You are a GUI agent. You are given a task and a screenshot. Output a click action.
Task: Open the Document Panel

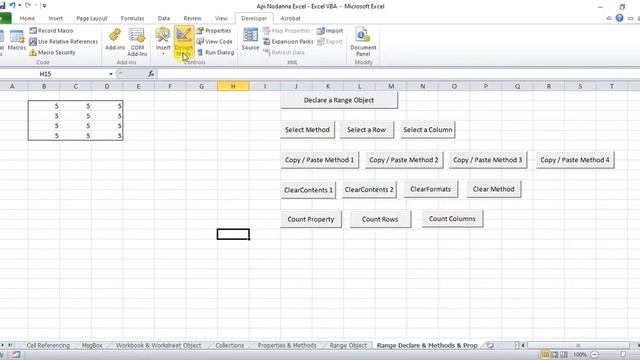(363, 42)
